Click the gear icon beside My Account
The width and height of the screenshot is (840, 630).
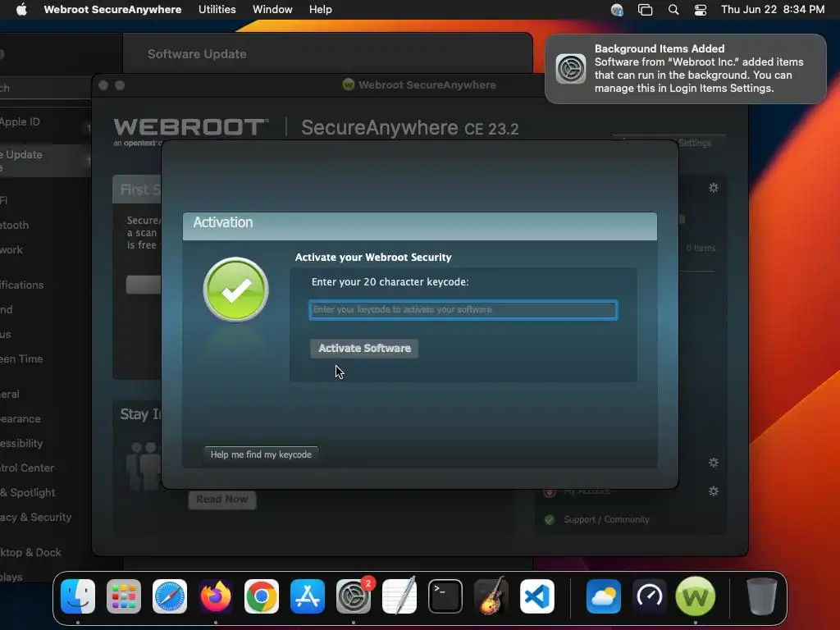pos(714,491)
